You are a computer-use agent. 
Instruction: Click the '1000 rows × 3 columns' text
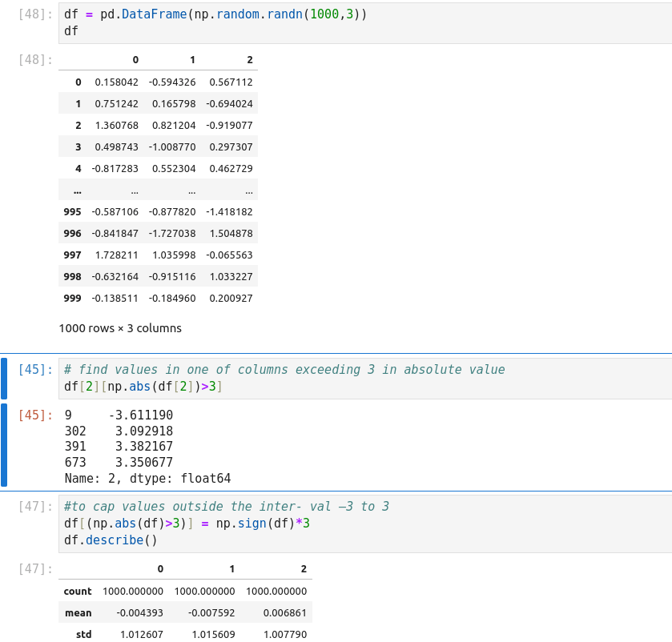click(120, 328)
